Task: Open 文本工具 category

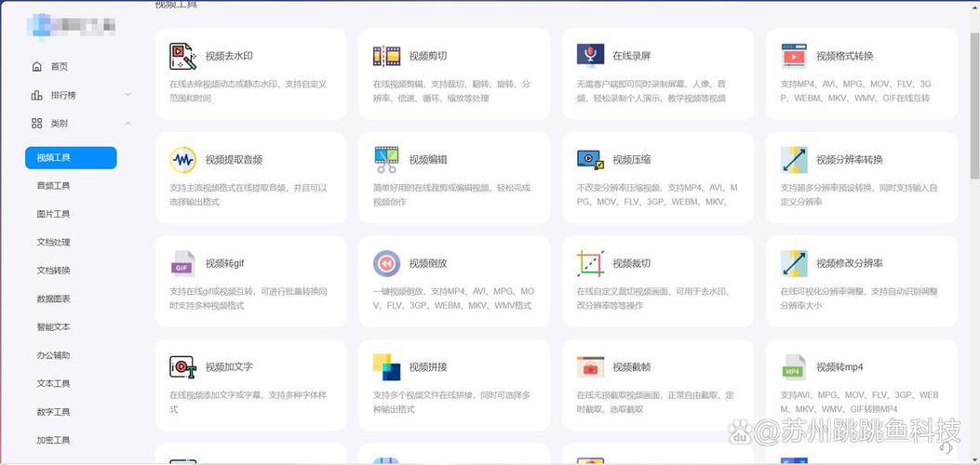Action: point(54,383)
